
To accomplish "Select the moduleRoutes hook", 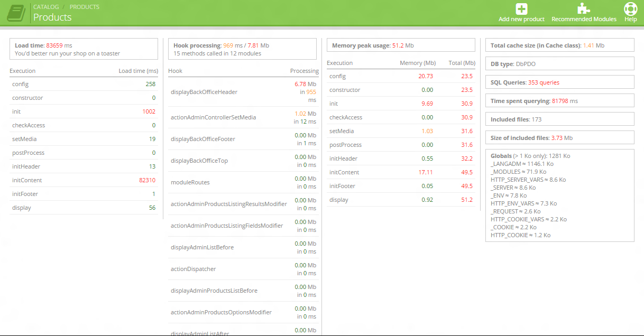I will coord(190,182).
